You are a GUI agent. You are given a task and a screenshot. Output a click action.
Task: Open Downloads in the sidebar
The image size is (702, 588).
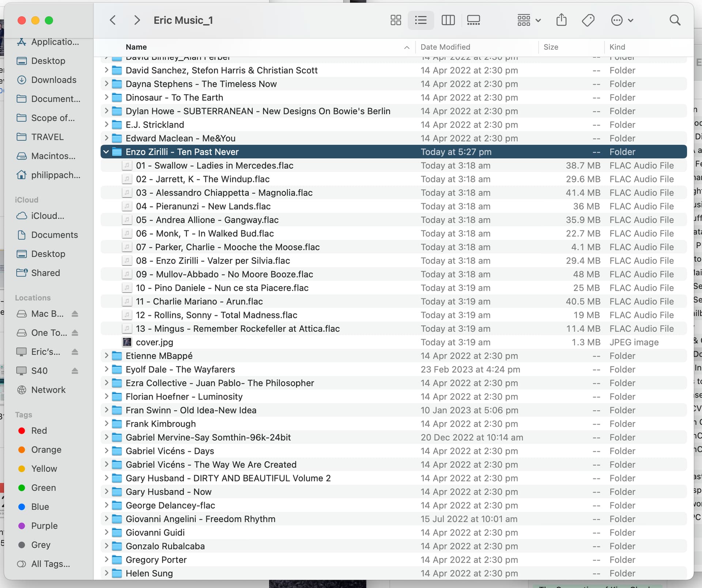(54, 80)
